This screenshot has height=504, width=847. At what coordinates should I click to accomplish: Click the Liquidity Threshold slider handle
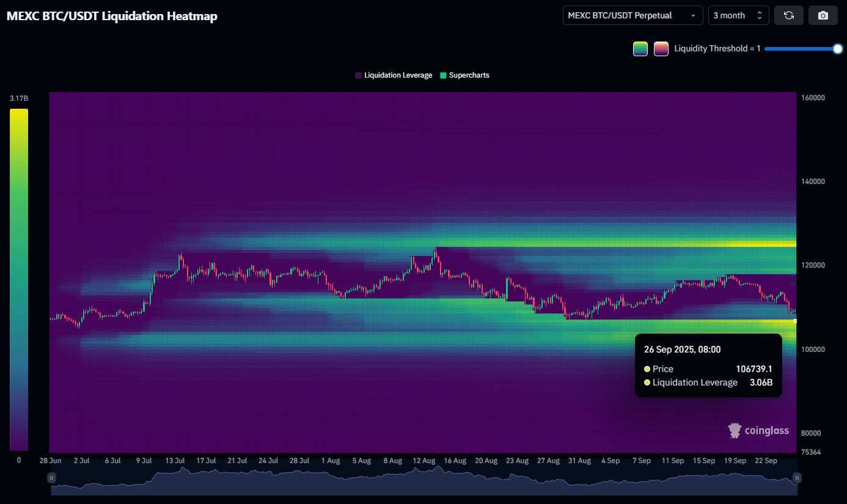click(838, 49)
